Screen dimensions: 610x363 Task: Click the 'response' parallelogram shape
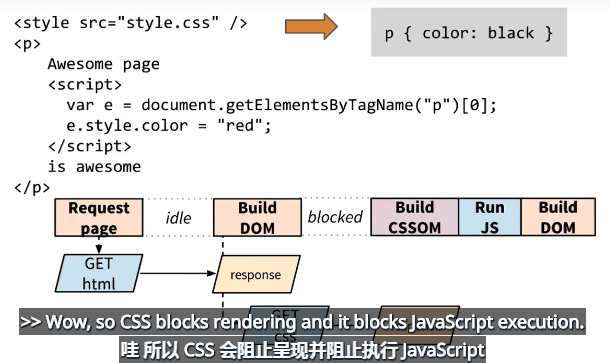(256, 274)
